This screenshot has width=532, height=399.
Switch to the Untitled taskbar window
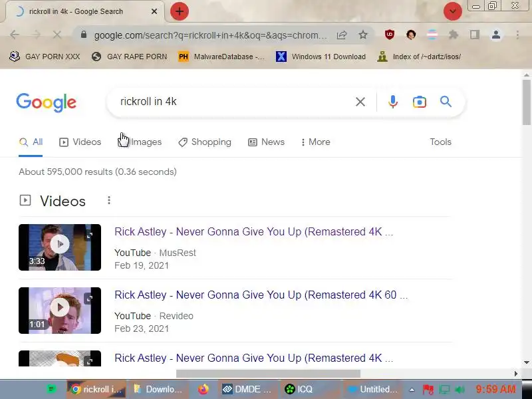tap(372, 389)
